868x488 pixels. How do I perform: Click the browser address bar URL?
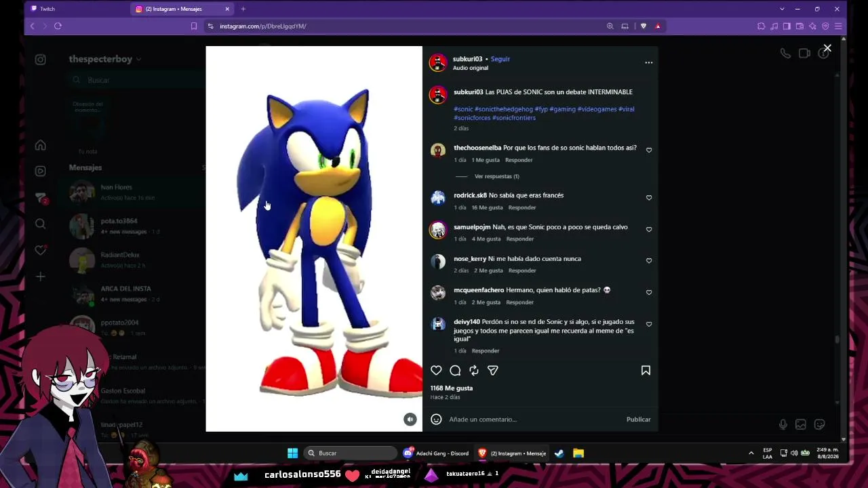pos(263,26)
